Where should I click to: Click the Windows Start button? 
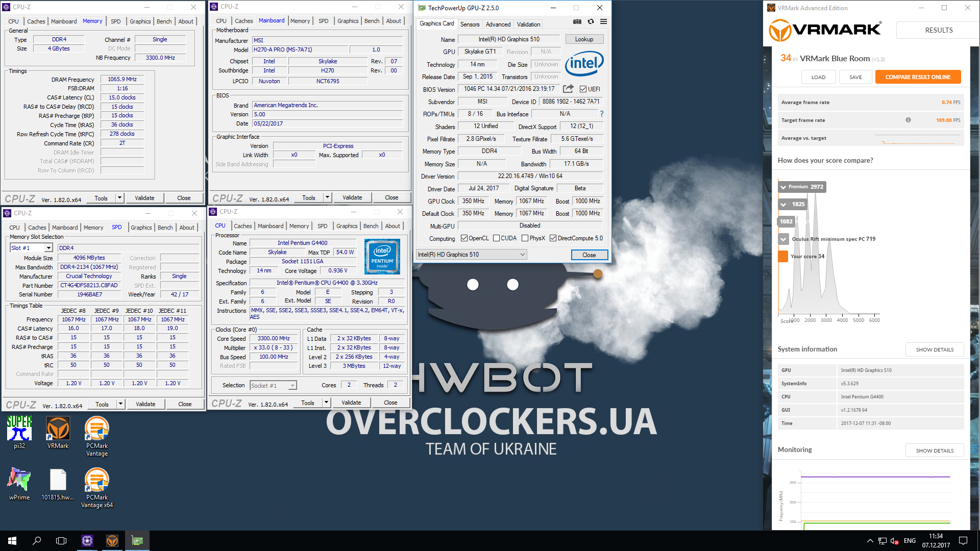tap(12, 541)
